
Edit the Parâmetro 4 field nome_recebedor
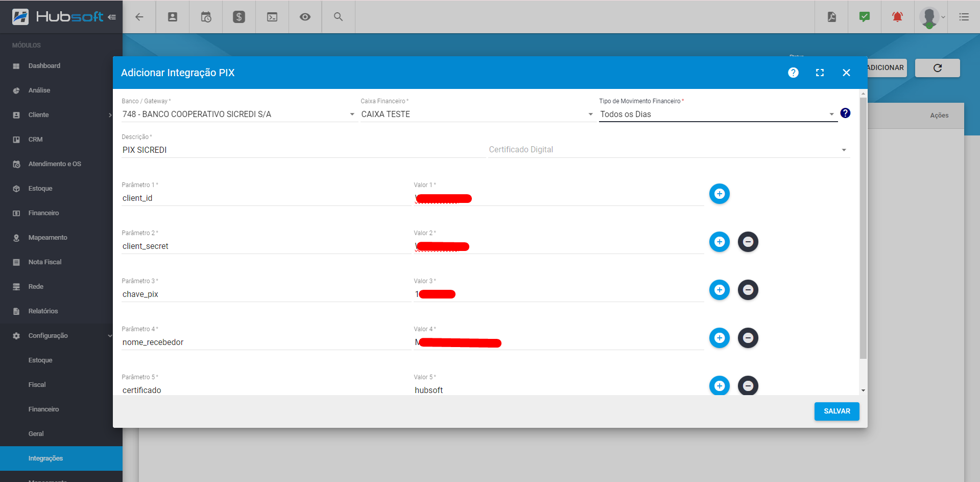(266, 342)
